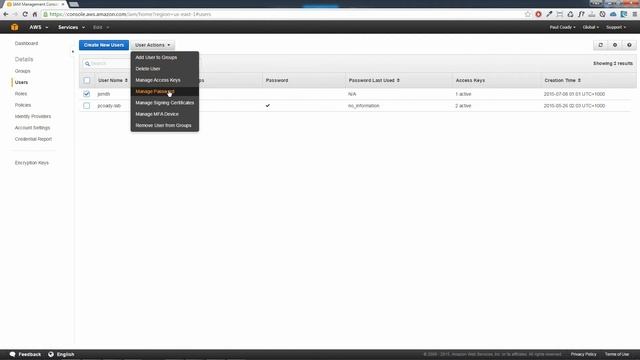Image resolution: width=640 pixels, height=360 pixels.
Task: Choose Remove User from Groups
Action: (x=164, y=126)
